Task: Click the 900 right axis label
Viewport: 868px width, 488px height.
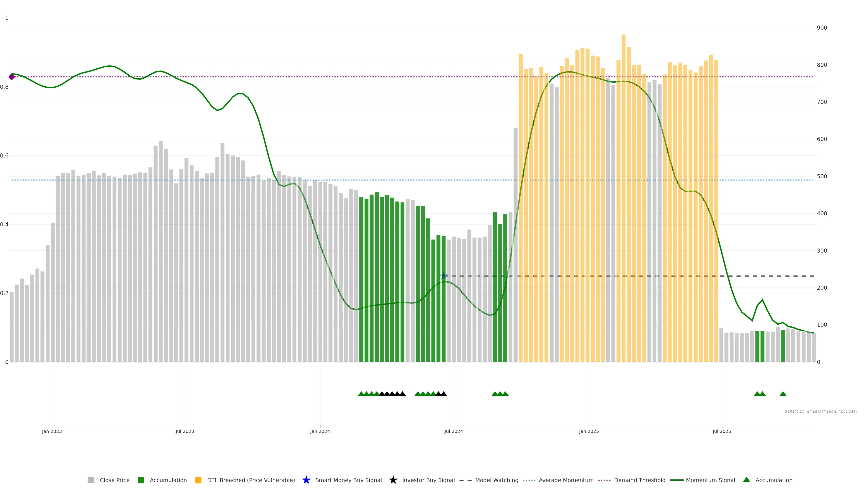Action: tap(822, 28)
